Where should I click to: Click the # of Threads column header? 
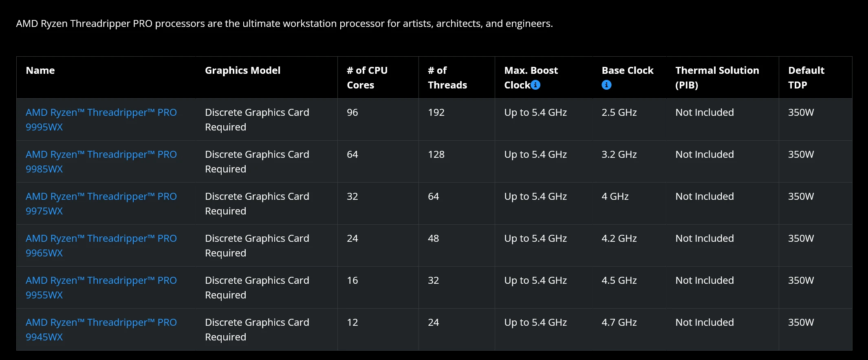[447, 77]
